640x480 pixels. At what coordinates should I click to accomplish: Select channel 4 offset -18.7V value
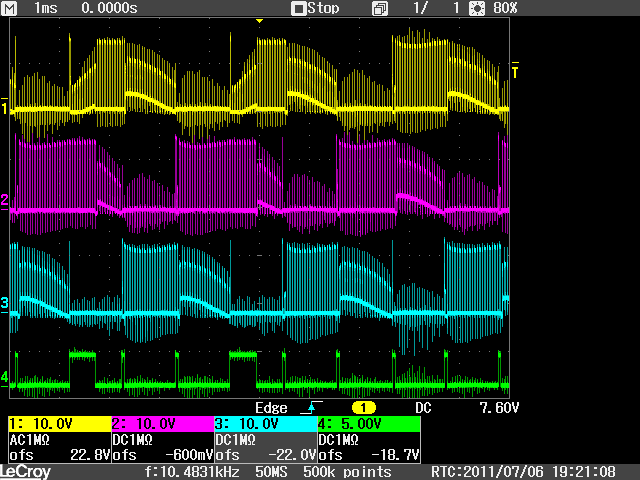[x=395, y=455]
